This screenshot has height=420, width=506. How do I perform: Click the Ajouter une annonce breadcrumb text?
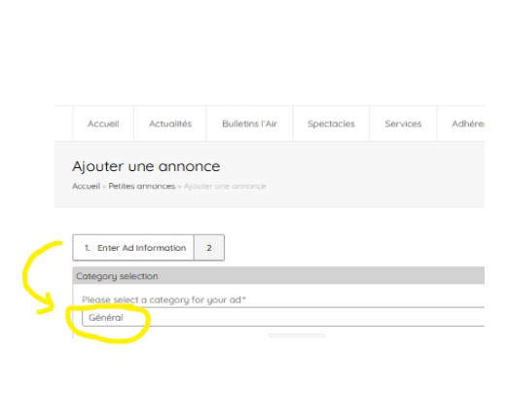pos(225,186)
